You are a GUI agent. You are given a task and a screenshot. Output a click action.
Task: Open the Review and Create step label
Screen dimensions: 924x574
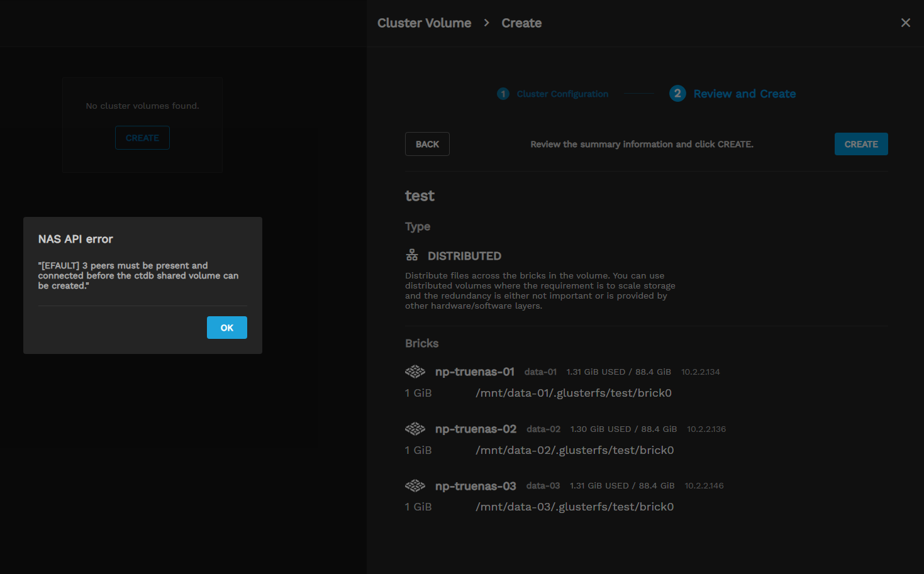coord(744,94)
